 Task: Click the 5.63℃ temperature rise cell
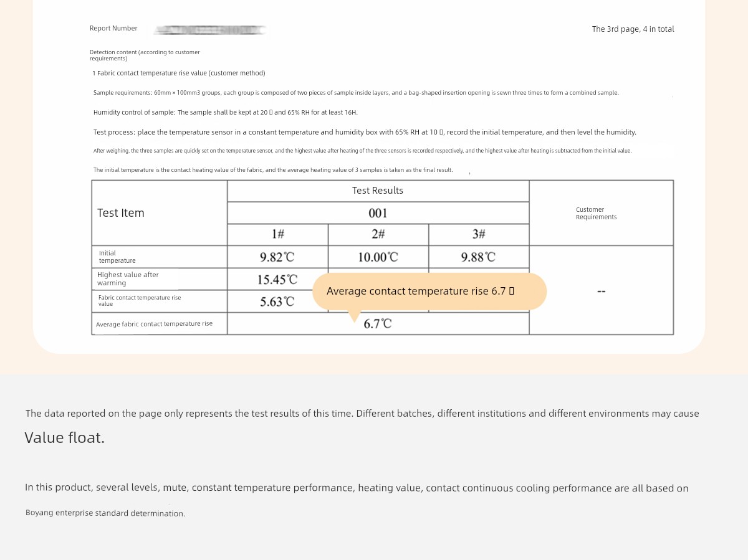tap(277, 302)
